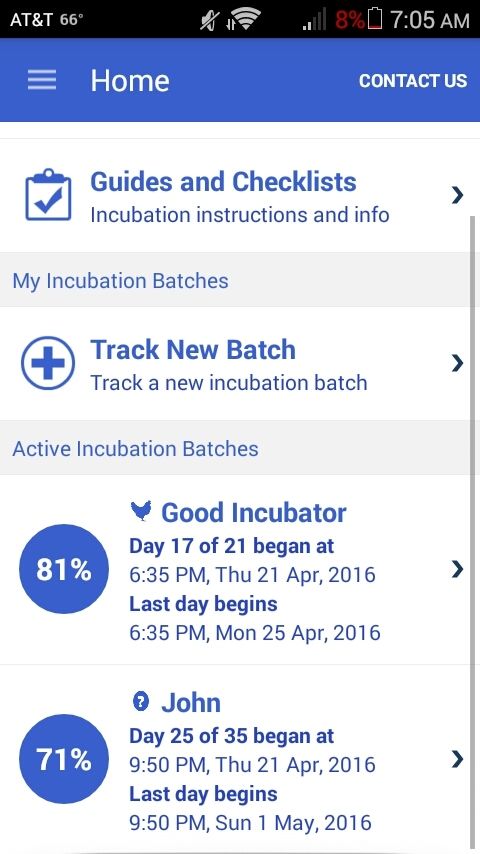Tap the 81% progress circle

[64, 569]
